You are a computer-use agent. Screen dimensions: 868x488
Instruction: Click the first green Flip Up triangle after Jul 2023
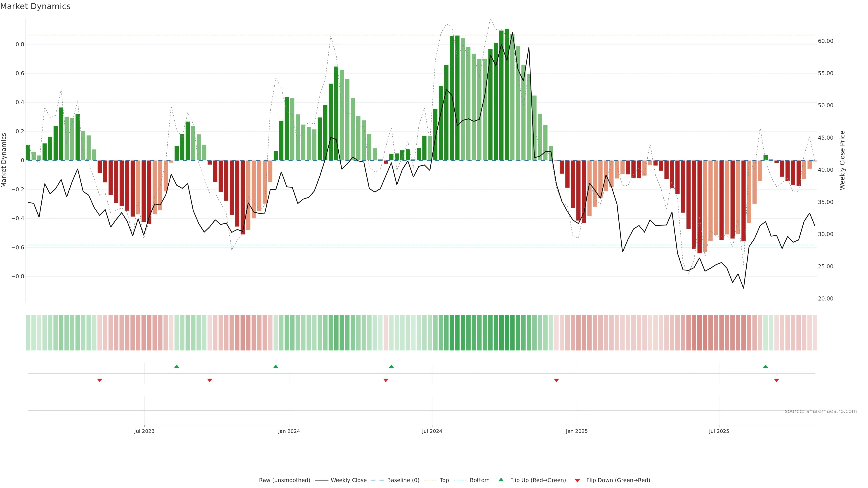point(177,366)
